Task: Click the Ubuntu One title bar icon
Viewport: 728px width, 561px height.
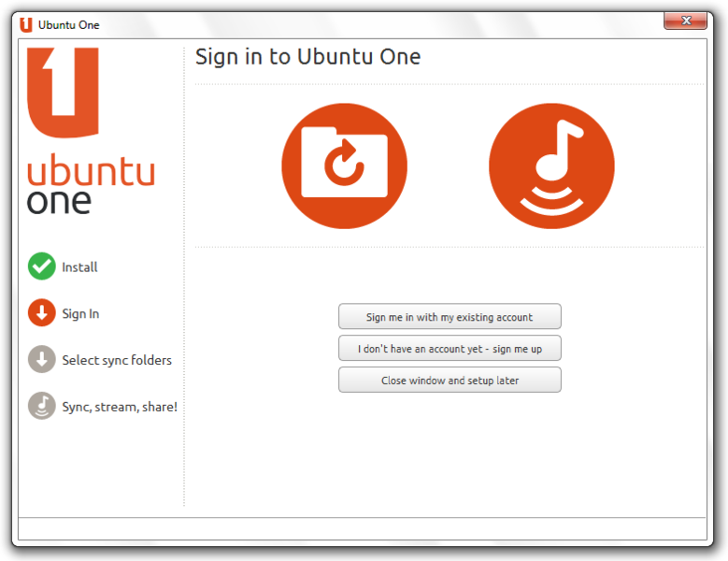Action: pos(26,24)
